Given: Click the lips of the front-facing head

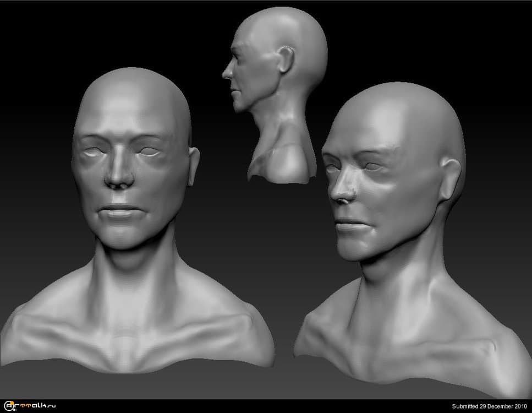Looking at the screenshot, I should (123, 212).
